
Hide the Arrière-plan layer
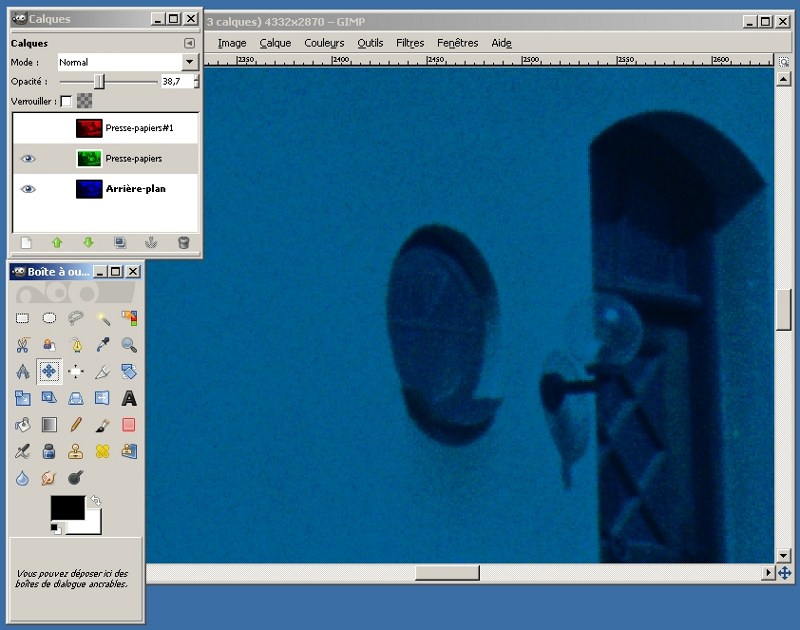click(x=28, y=189)
